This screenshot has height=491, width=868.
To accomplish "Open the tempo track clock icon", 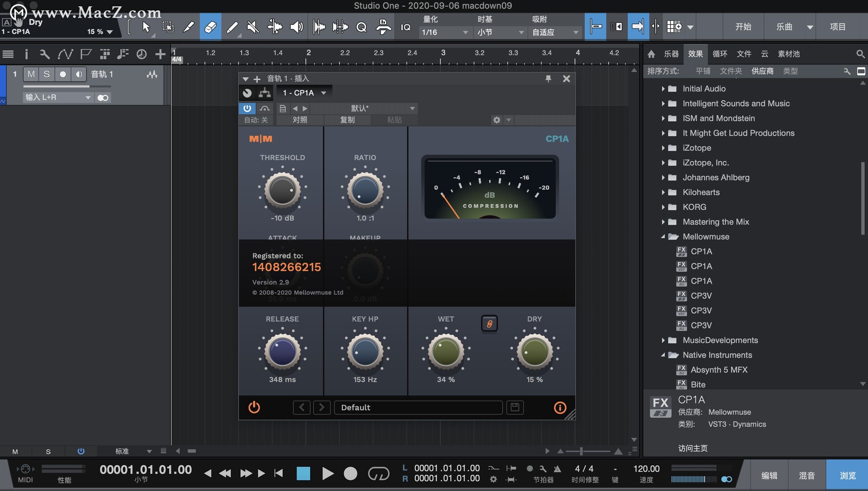I will click(142, 54).
